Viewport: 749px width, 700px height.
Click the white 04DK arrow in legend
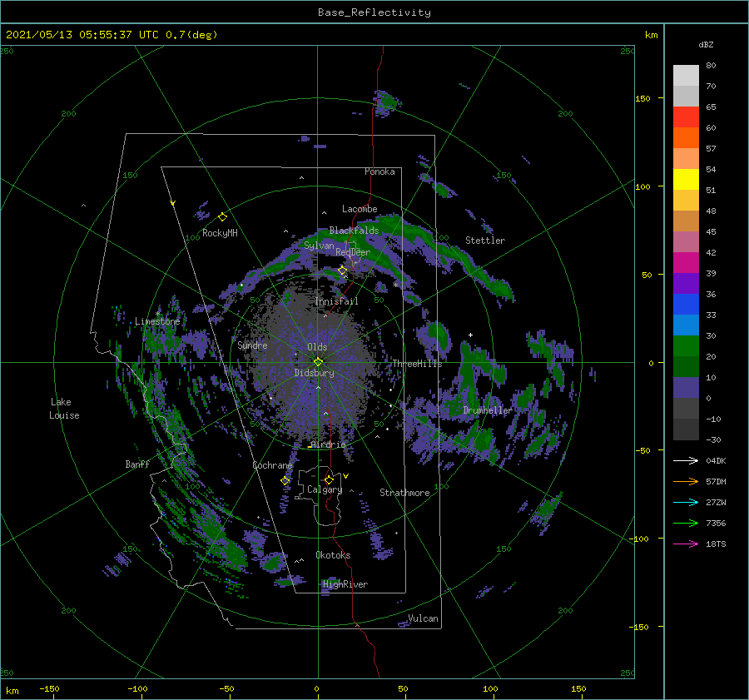(x=686, y=460)
